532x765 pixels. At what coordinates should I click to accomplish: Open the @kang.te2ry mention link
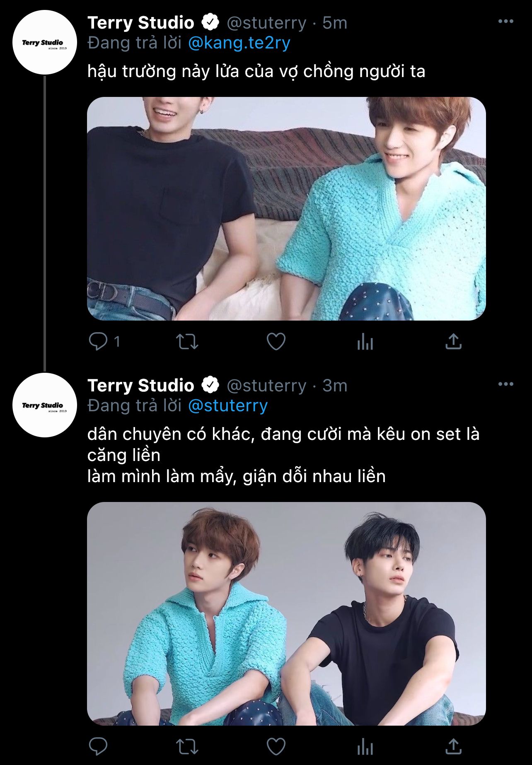(239, 43)
